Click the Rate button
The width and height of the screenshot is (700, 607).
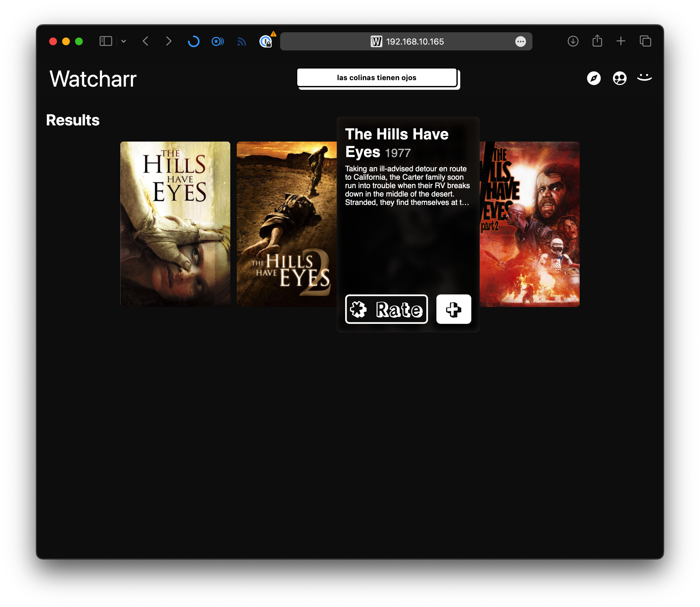click(386, 309)
